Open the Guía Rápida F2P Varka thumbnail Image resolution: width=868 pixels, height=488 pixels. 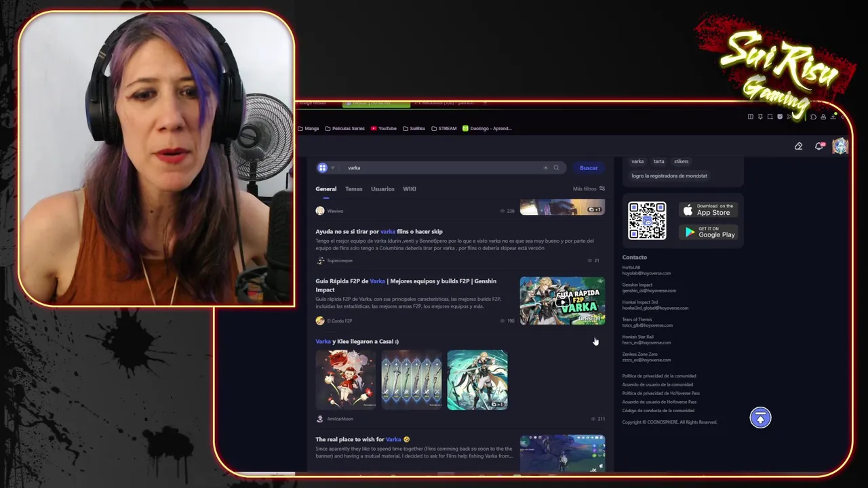pos(562,300)
